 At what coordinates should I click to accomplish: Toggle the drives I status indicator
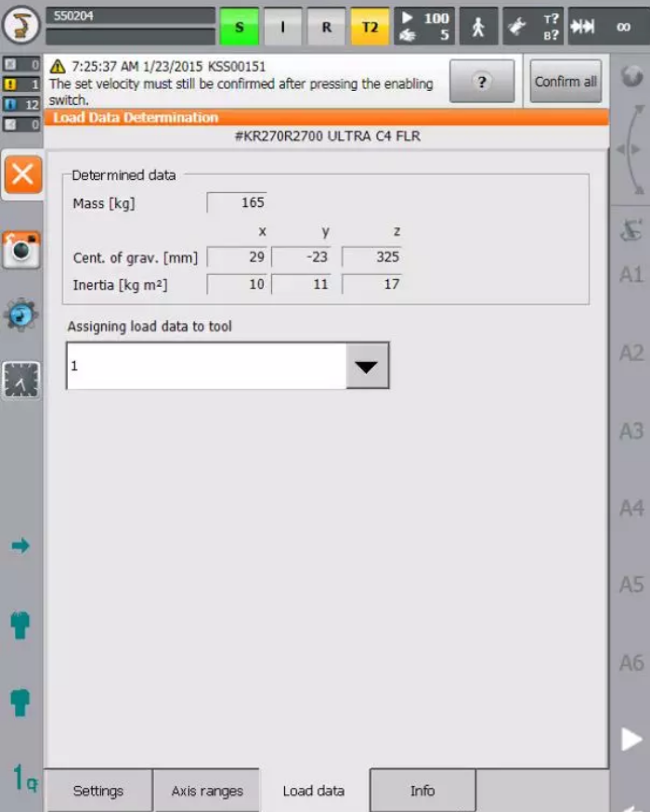click(283, 27)
